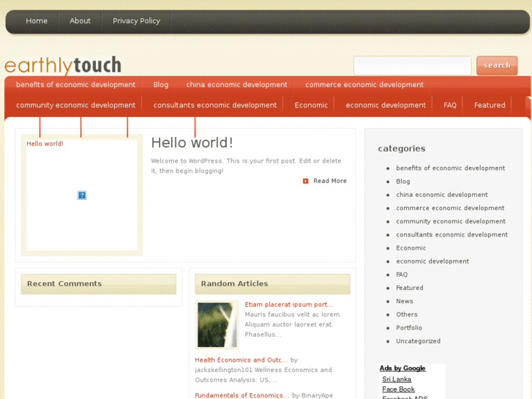This screenshot has height=399, width=532.
Task: Open china economic development in red menu
Action: click(x=236, y=84)
